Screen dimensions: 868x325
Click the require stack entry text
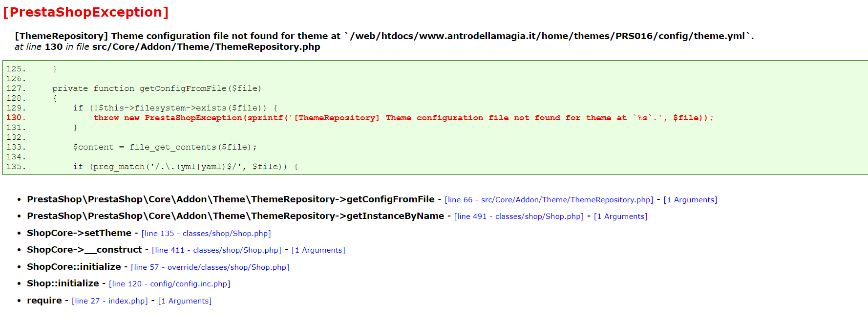(44, 300)
